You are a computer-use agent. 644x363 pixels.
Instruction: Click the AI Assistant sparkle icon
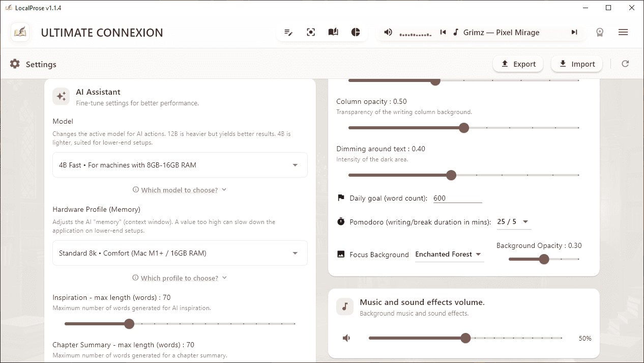click(61, 96)
